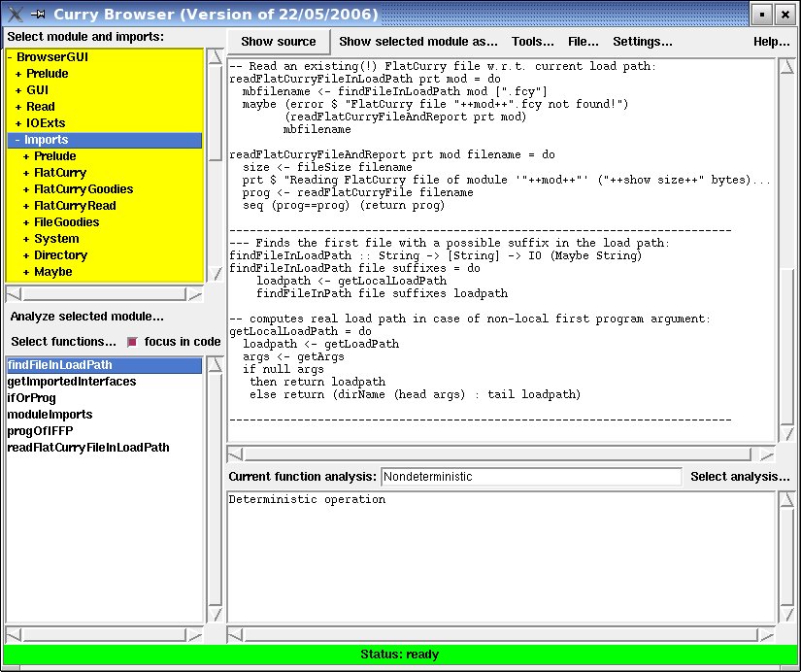Screen dimensions: 801x672
Task: Expand the IOExts module node
Action: [x=17, y=123]
